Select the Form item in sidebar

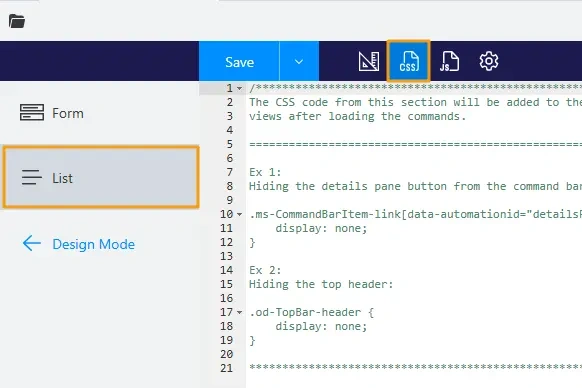click(x=99, y=113)
